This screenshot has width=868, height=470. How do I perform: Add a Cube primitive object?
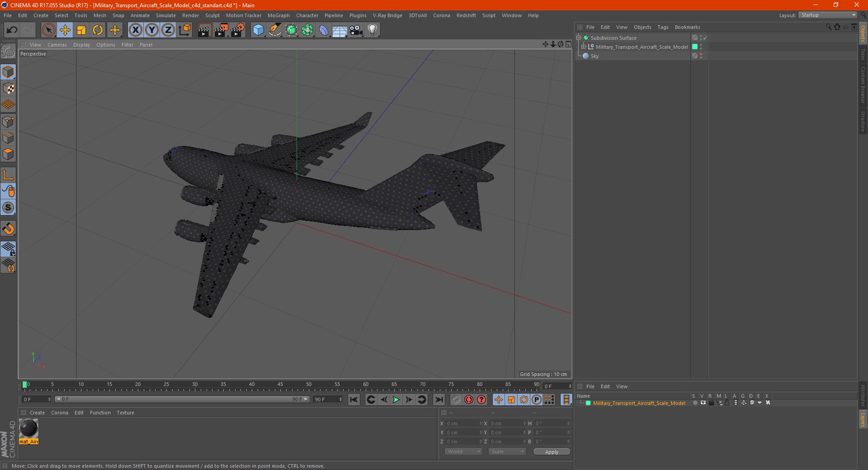[x=258, y=30]
